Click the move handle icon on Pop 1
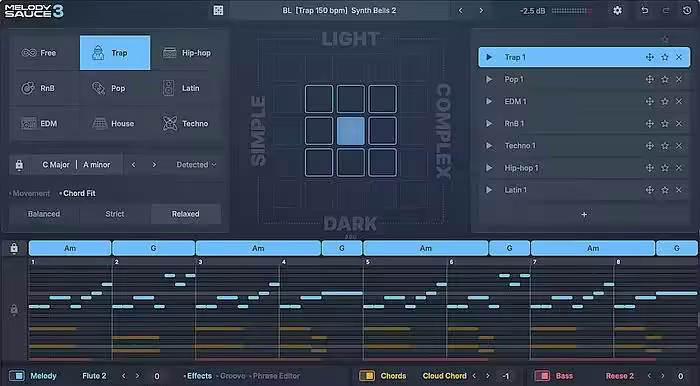 click(650, 79)
